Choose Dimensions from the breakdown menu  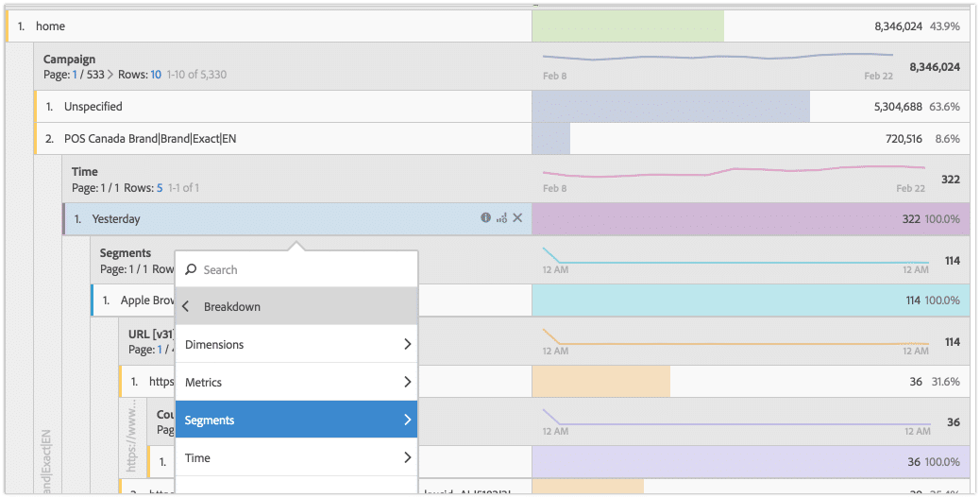tap(214, 345)
